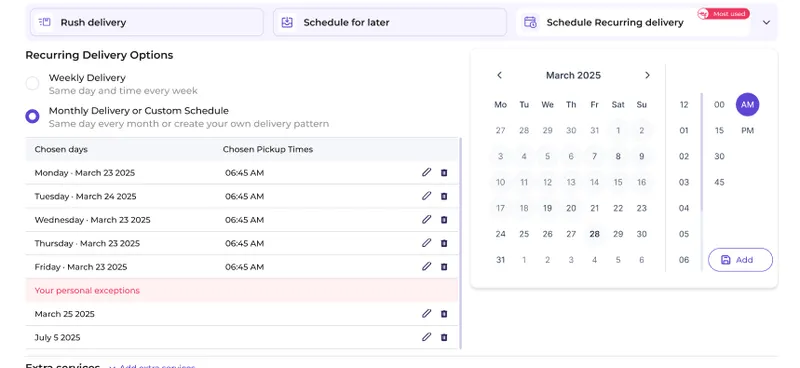Pick March 20 in the calendar
The image size is (800, 368).
(x=571, y=208)
